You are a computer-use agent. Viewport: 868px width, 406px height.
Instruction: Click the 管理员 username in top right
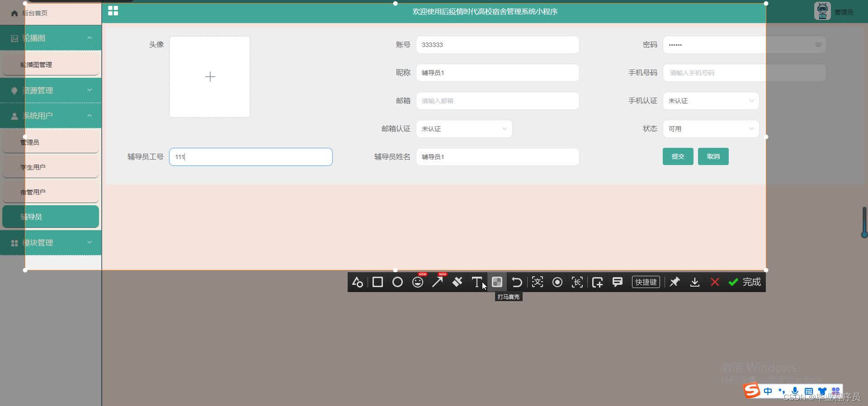tap(844, 12)
